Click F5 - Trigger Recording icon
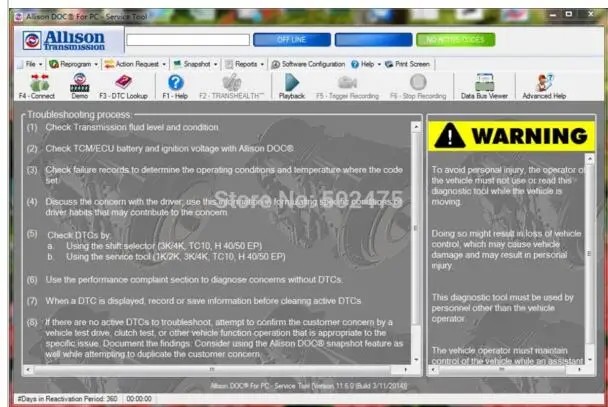This screenshot has height=407, width=608. click(x=347, y=86)
